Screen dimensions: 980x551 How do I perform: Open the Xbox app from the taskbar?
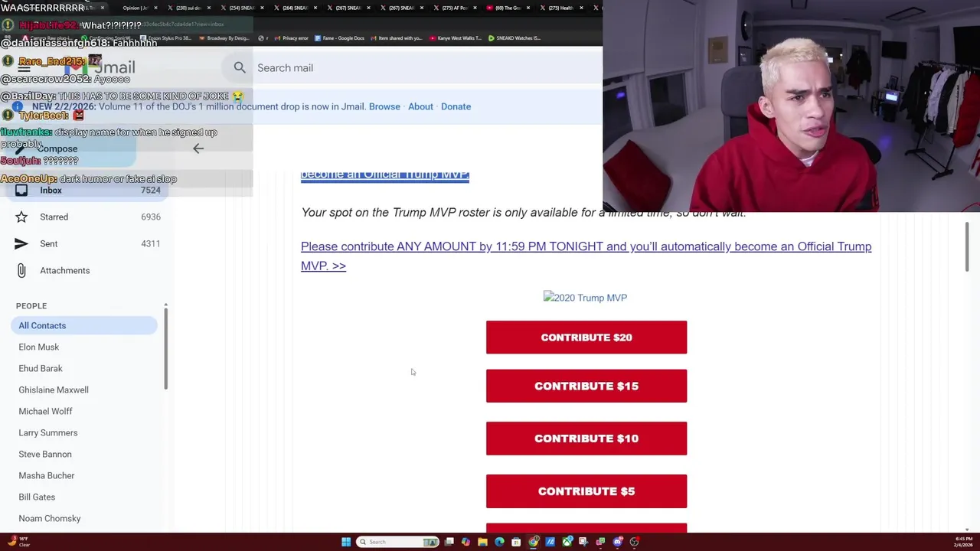pos(567,542)
